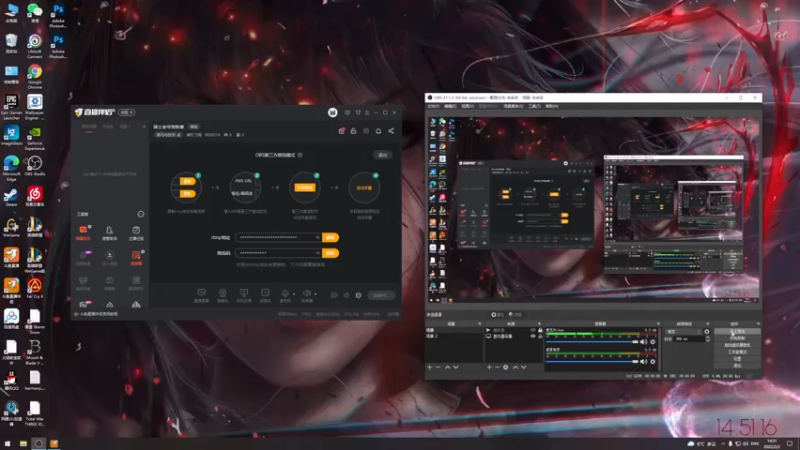Open the orientation dropdown beside streaming companion logo
This screenshot has height=450, width=800.
click(x=127, y=112)
